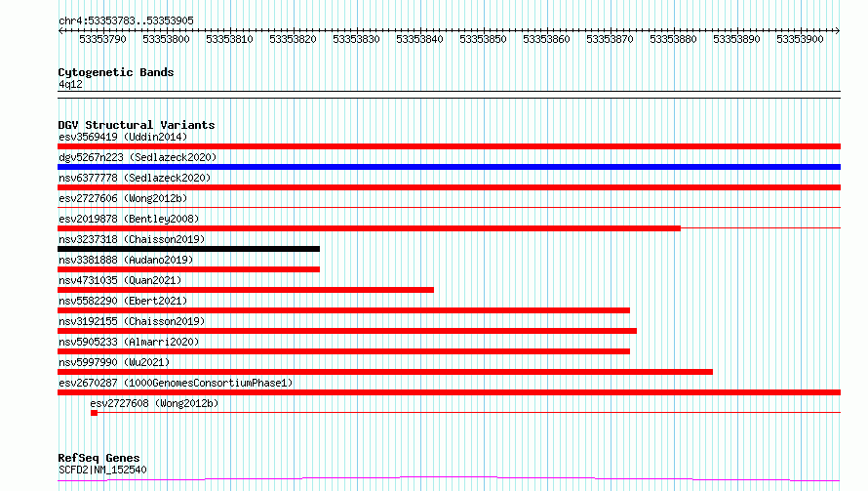Click the 4q12 band label
This screenshot has height=491, width=868.
click(70, 84)
